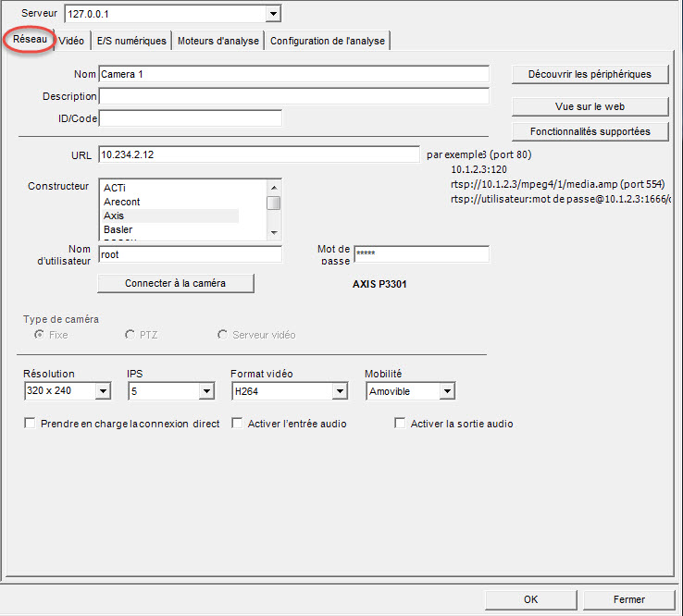The image size is (683, 616).
Task: Click the Connecter à la caméra button
Action: point(176,283)
